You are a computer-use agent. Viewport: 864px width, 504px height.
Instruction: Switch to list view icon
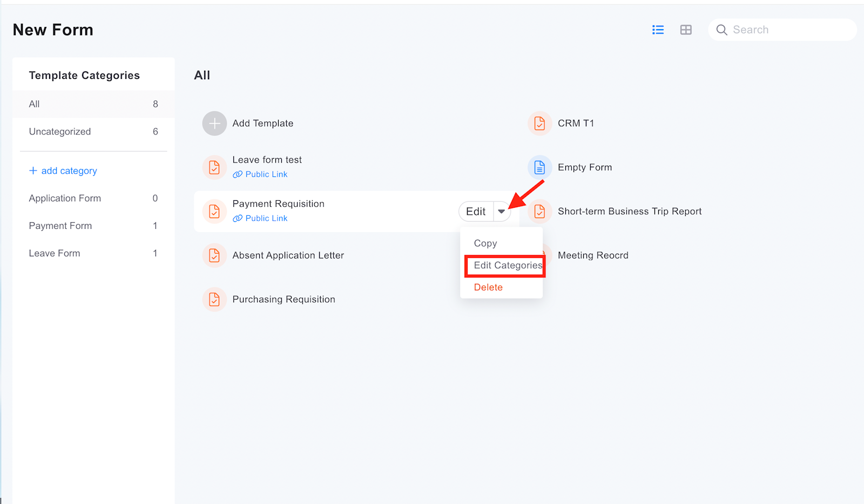pyautogui.click(x=658, y=30)
